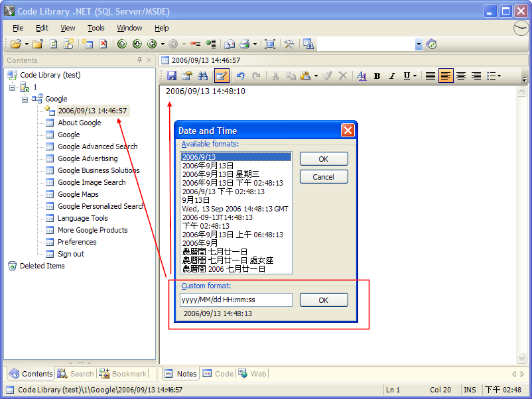Viewport: 532px width, 399px height.
Task: Select Justify text alignment
Action: pos(431,76)
